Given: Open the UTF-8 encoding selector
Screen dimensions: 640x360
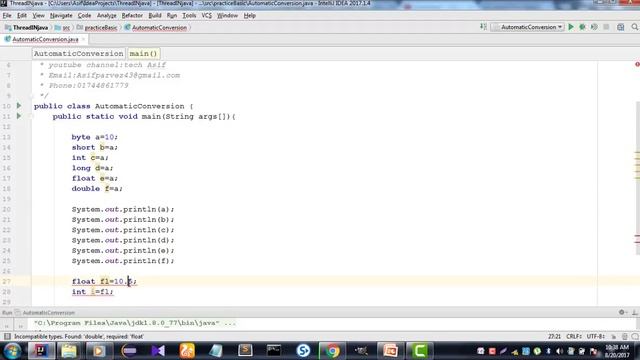Looking at the screenshot, I should click(596, 336).
